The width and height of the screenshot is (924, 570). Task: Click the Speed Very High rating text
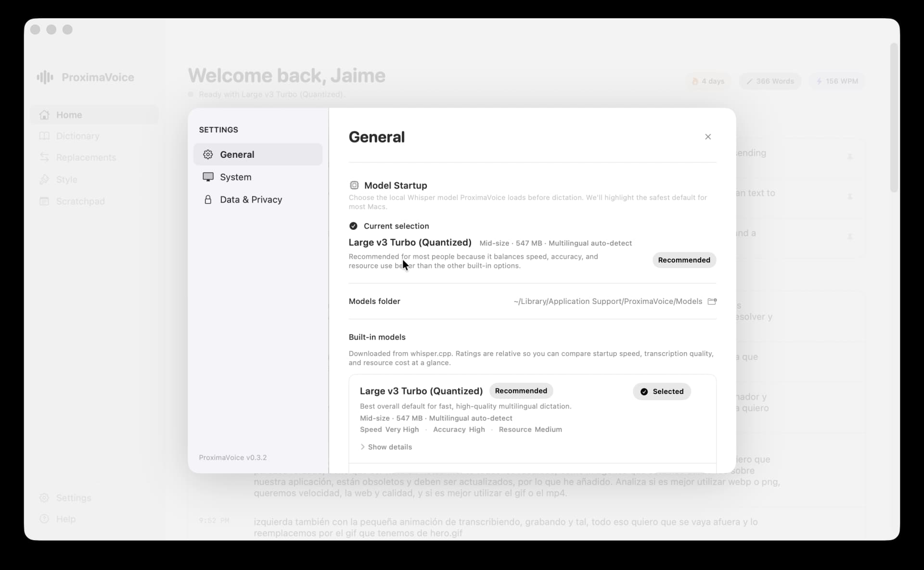pos(389,430)
